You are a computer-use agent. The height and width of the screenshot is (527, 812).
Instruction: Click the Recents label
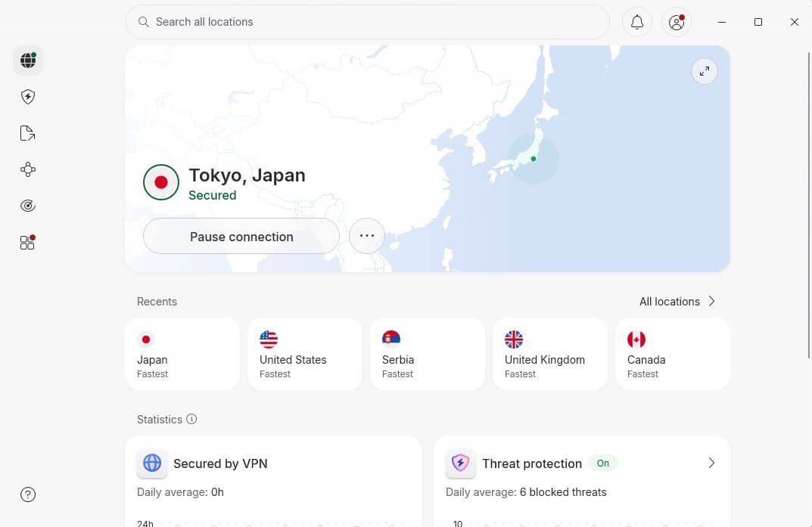[157, 302]
